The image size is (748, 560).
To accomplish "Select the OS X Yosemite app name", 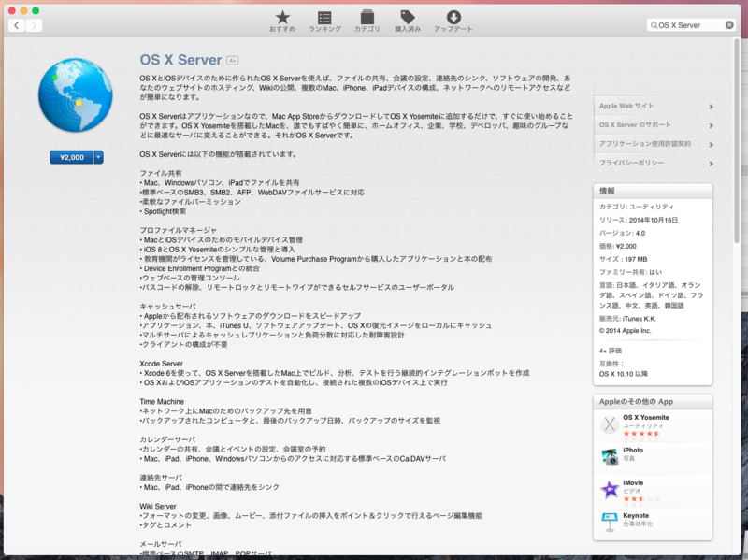I will (x=646, y=417).
